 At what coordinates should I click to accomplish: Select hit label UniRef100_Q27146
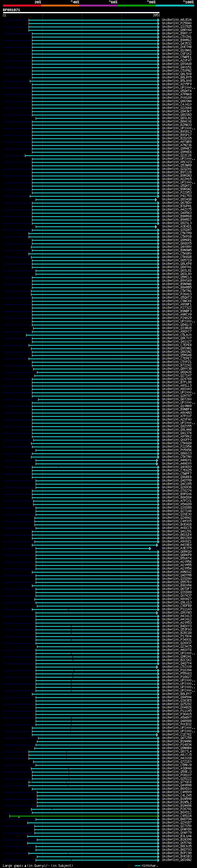tap(177, 511)
